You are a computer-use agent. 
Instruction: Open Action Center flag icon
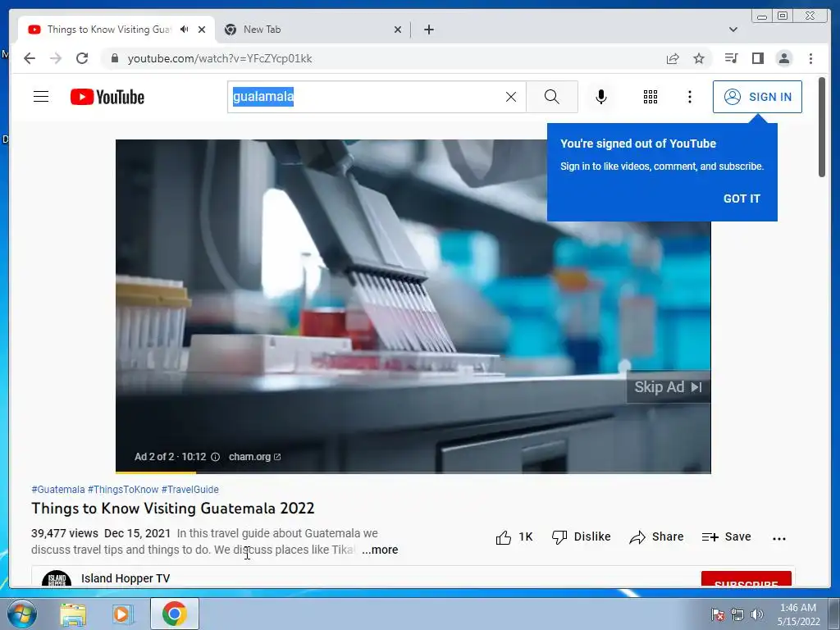click(718, 614)
